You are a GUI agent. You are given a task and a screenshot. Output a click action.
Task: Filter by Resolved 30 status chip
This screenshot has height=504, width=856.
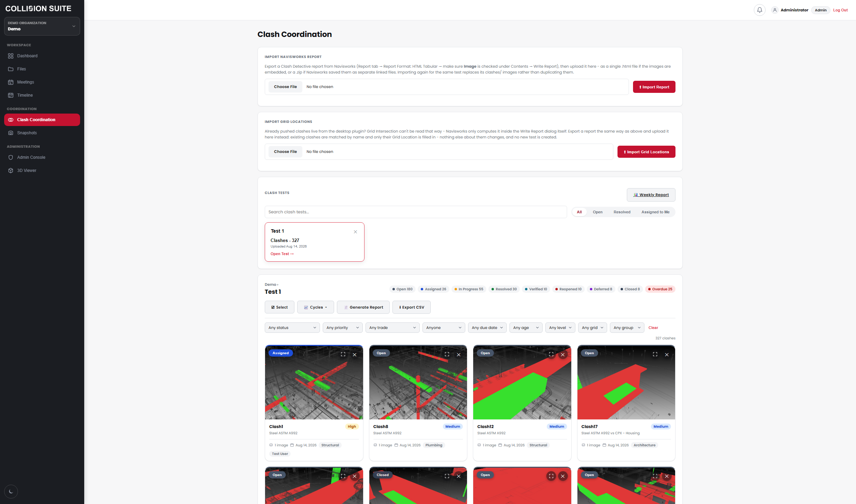tap(504, 289)
